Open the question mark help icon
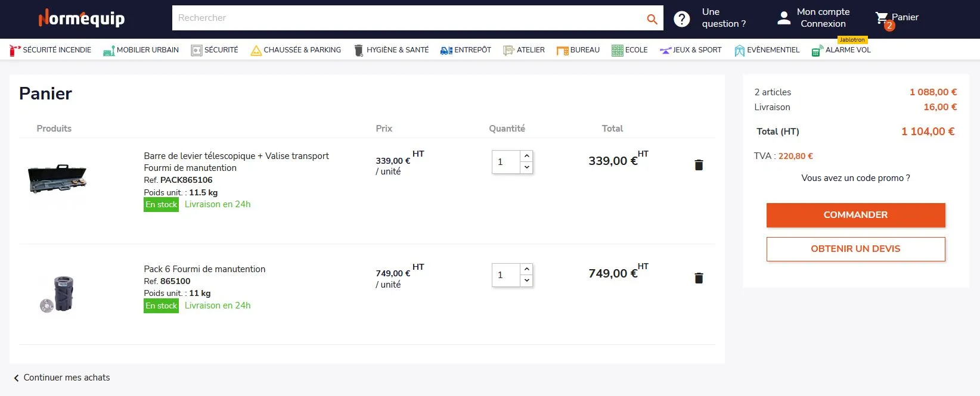The height and width of the screenshot is (396, 980). tap(681, 19)
